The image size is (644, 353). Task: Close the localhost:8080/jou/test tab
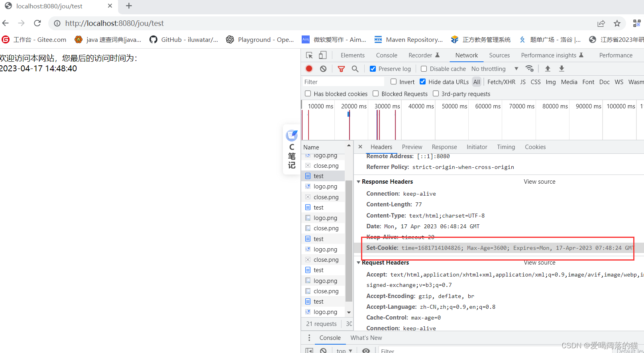coord(110,6)
